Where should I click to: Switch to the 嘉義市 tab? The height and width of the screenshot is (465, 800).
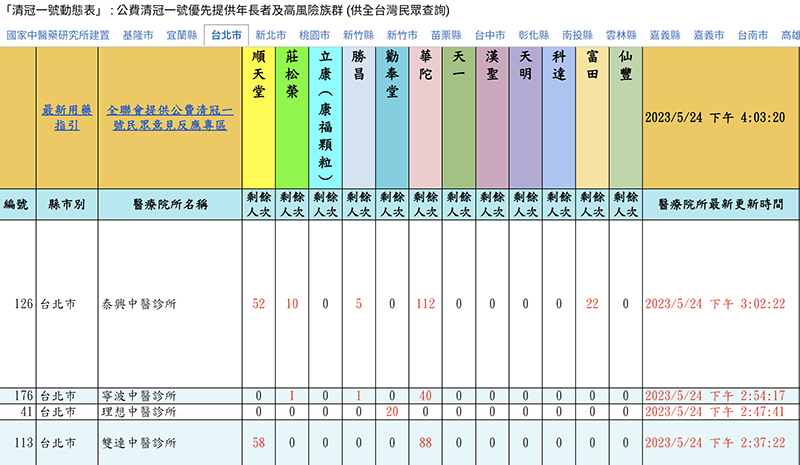pos(709,35)
